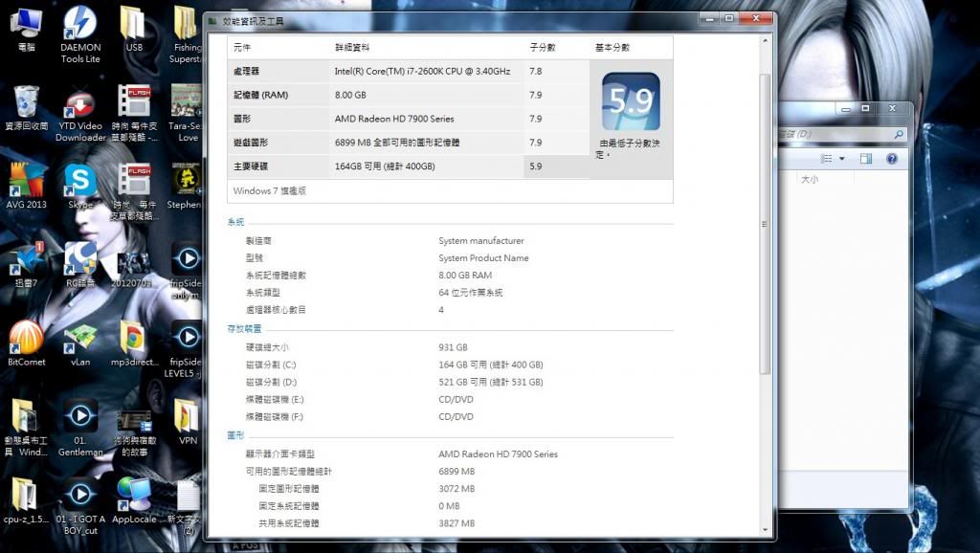Open BitComet desktop shortcut
The image size is (980, 553).
click(x=27, y=338)
